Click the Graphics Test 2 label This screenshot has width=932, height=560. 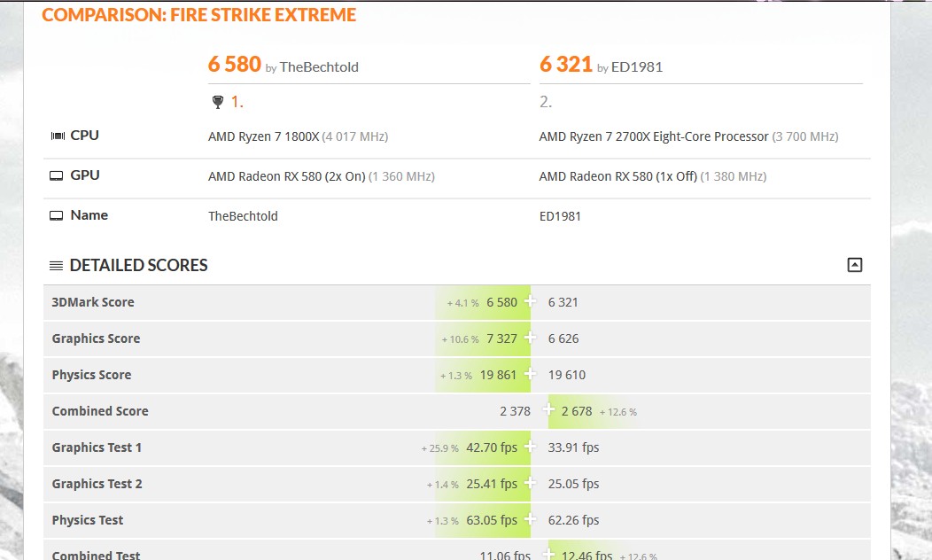click(x=97, y=483)
